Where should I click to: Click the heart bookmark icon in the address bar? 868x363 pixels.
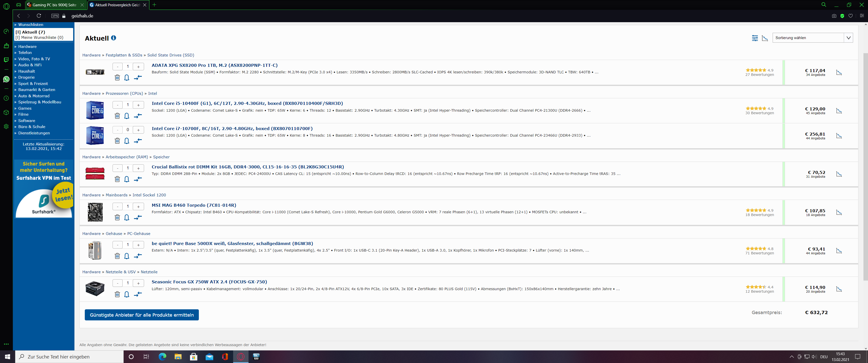click(851, 16)
